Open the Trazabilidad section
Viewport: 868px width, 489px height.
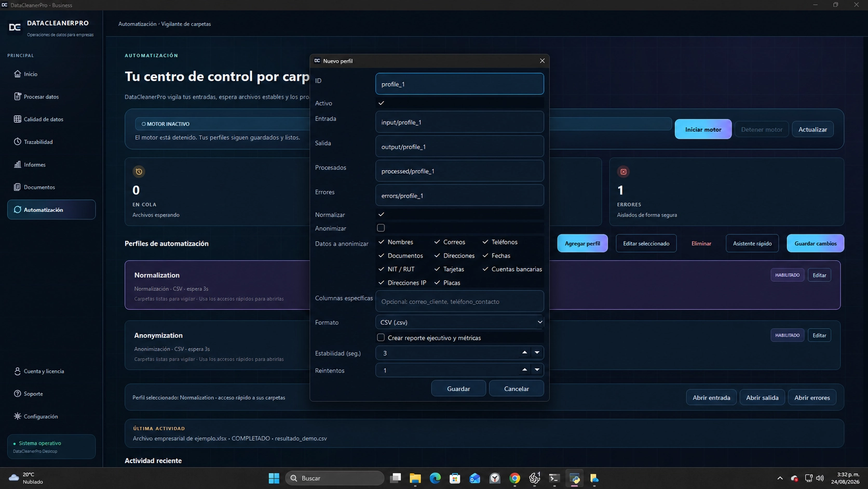pos(51,142)
